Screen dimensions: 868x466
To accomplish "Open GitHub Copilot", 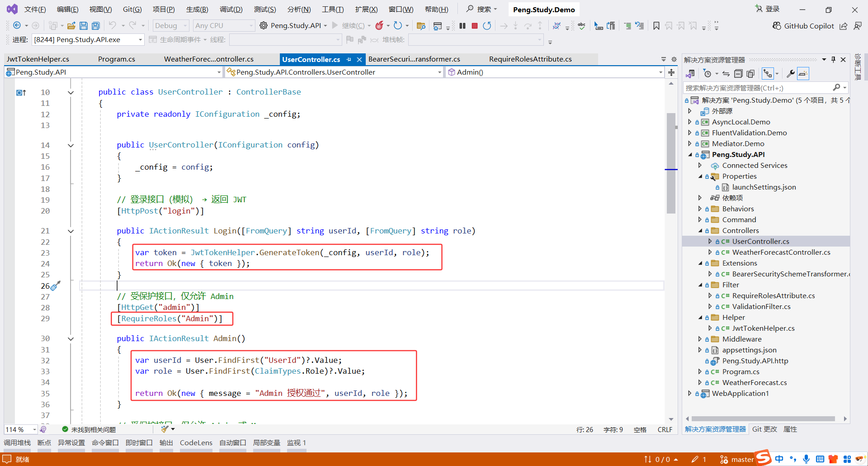I will [803, 26].
